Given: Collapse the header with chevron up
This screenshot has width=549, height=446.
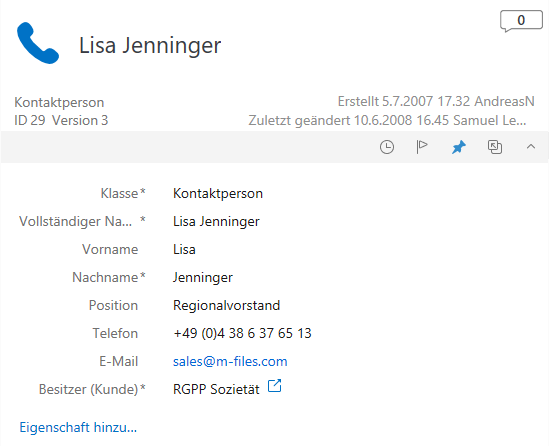Looking at the screenshot, I should click(531, 147).
